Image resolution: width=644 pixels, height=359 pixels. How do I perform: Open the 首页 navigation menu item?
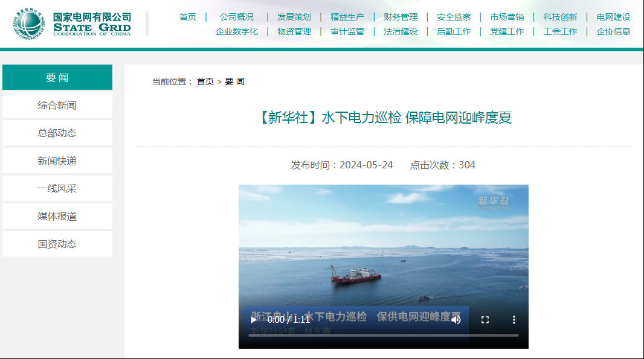coord(188,17)
